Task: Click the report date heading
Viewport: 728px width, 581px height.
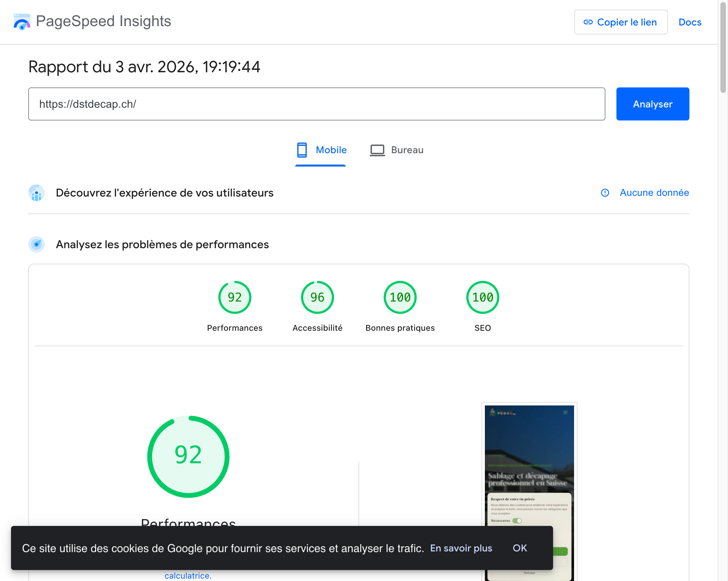Action: pyautogui.click(x=144, y=67)
